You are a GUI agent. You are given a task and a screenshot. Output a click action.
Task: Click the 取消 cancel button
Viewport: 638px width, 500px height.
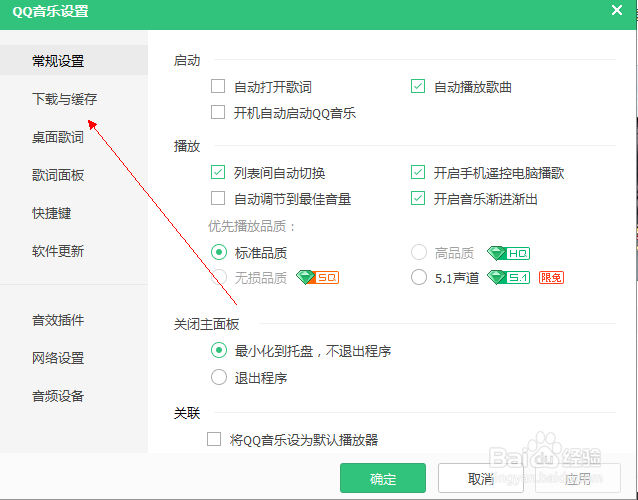tap(481, 478)
